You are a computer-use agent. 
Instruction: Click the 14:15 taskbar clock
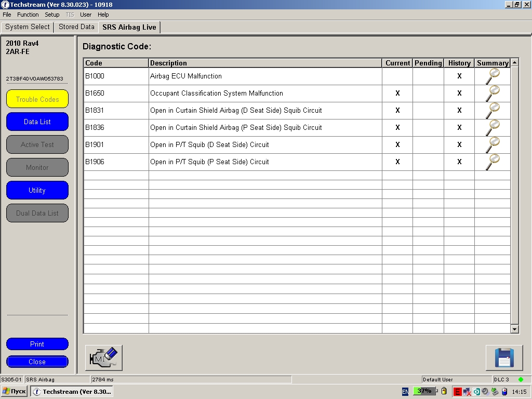pos(519,392)
